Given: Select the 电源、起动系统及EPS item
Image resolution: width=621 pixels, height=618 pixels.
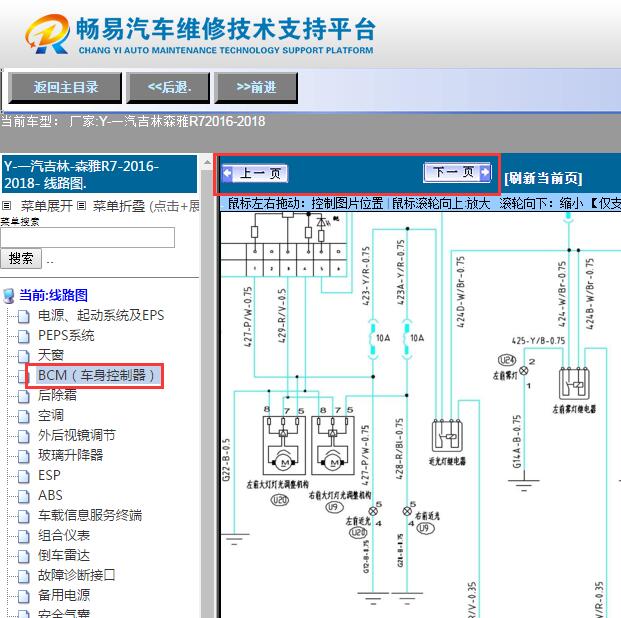Looking at the screenshot, I should coord(101,315).
